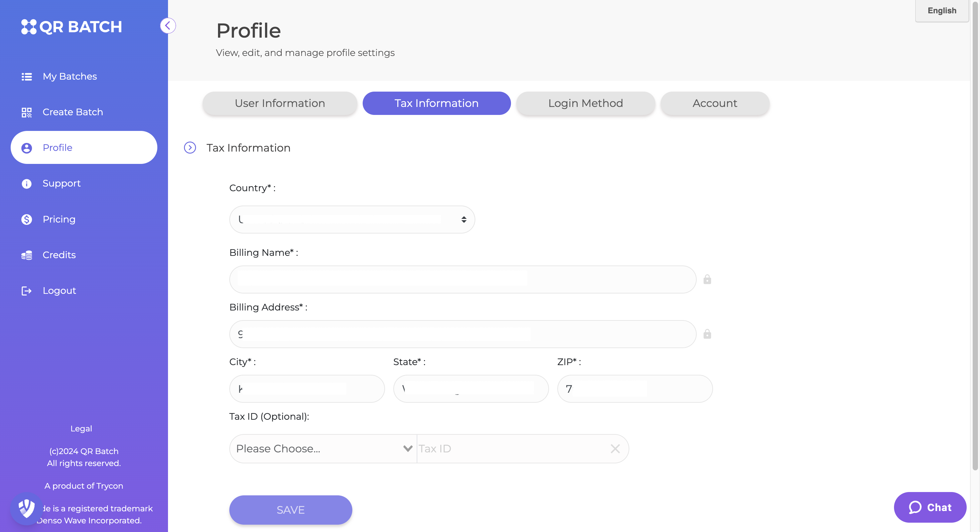Select the Profile sidebar item
Viewport: 980px width, 532px height.
tap(84, 148)
